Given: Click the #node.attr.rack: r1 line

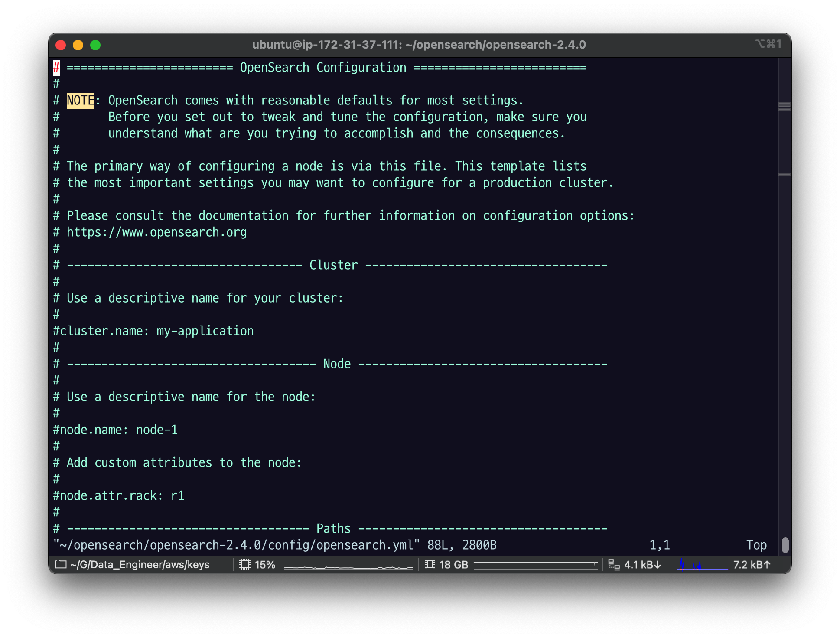Looking at the screenshot, I should pyautogui.click(x=119, y=496).
